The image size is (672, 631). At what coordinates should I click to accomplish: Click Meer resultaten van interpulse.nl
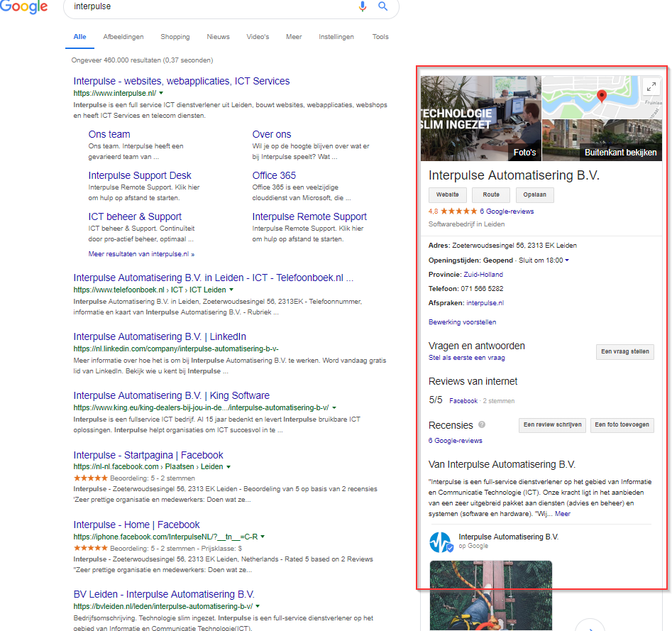pyautogui.click(x=141, y=254)
